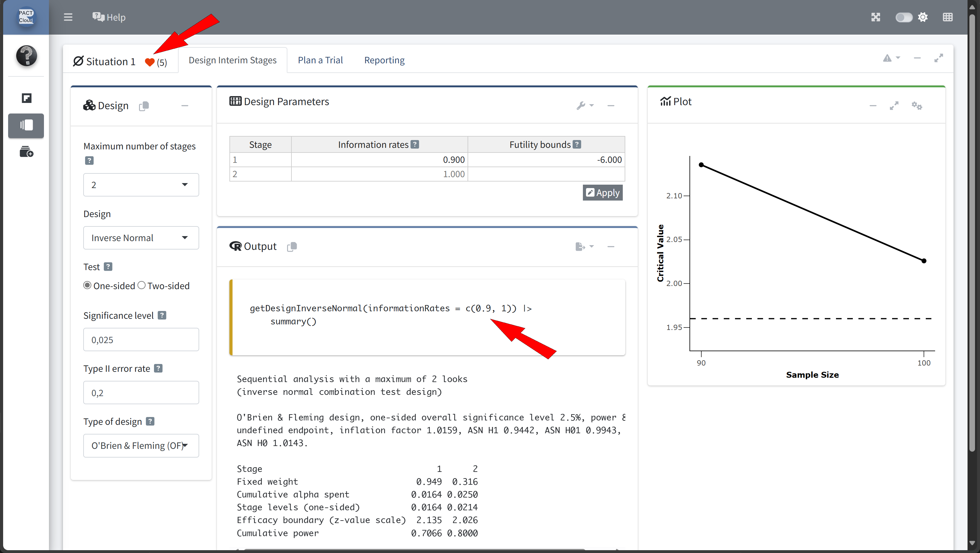Select the Two-sided test radio button

pyautogui.click(x=142, y=285)
